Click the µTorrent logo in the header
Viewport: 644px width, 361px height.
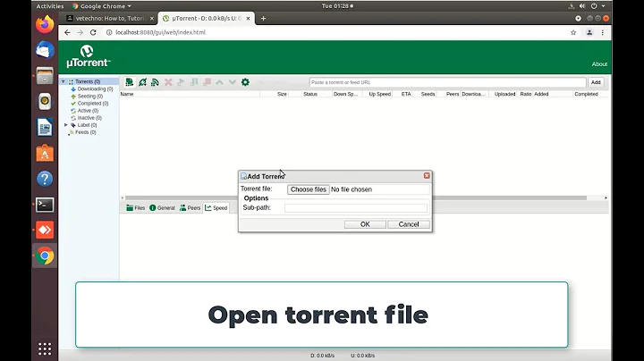(x=88, y=56)
